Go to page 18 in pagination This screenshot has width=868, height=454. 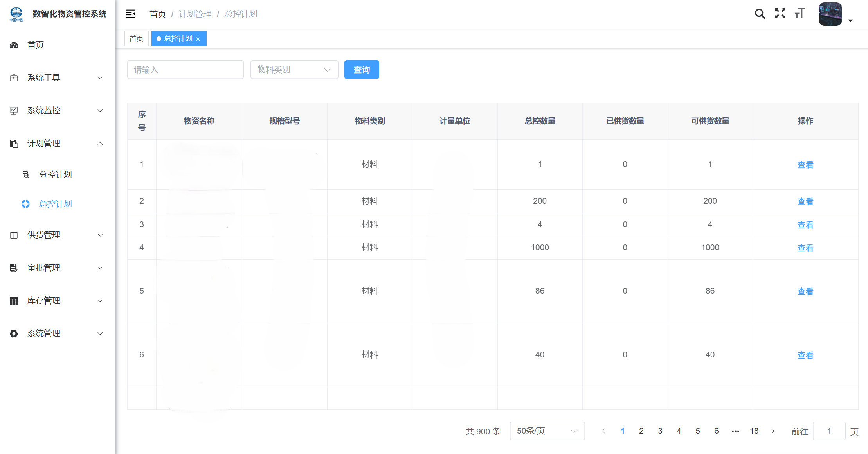point(754,431)
